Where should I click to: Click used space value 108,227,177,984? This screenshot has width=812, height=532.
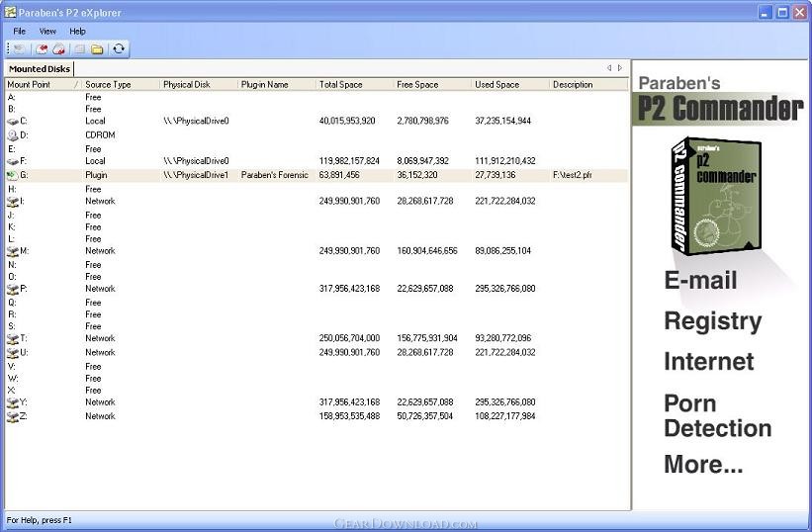click(505, 416)
